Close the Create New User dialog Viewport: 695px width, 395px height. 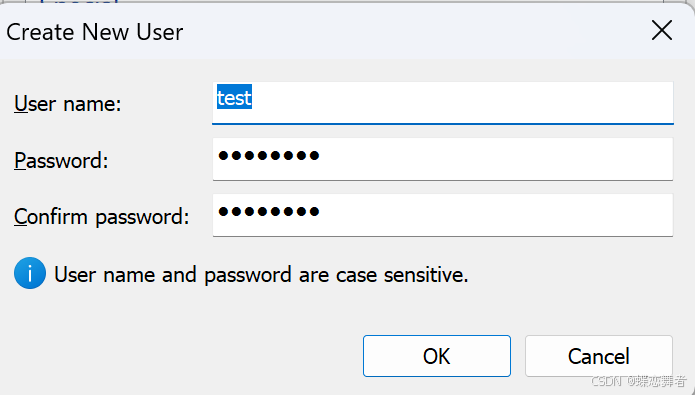[x=662, y=30]
